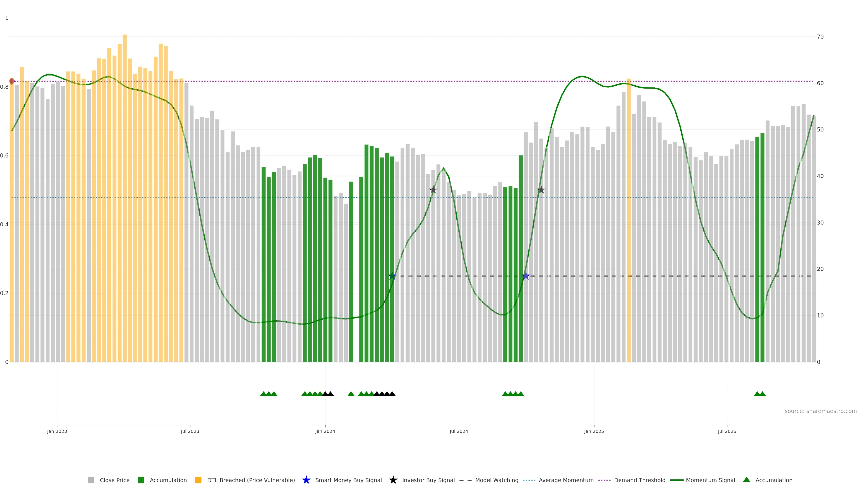Toggle Momentum Signal line in legend
Screen dimensions: 868x488
[710, 480]
